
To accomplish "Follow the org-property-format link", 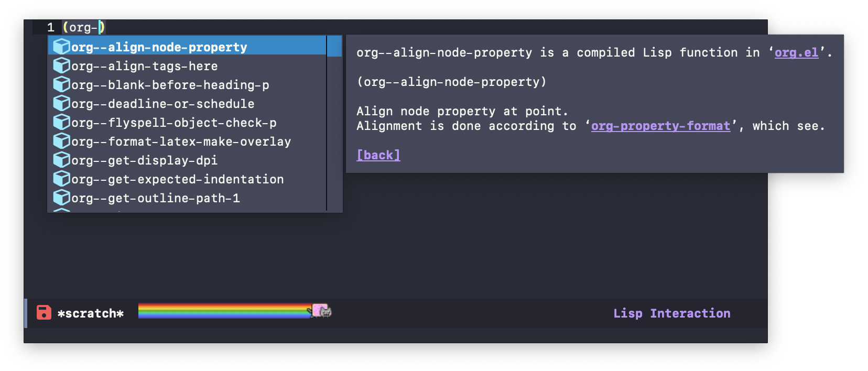I will coord(660,126).
